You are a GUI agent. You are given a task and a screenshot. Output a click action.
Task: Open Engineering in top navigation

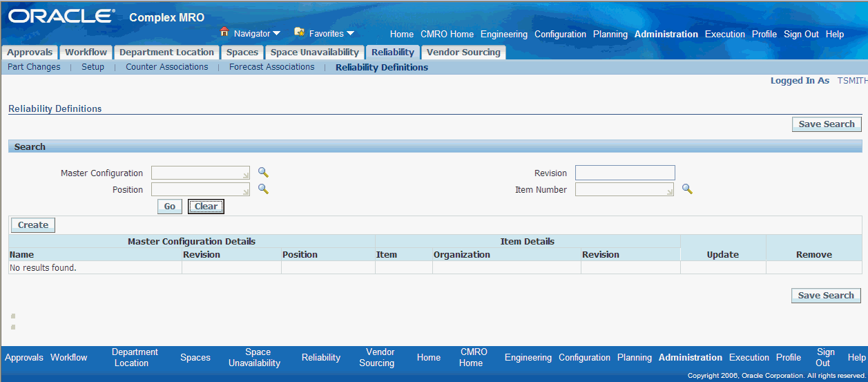[x=504, y=35]
